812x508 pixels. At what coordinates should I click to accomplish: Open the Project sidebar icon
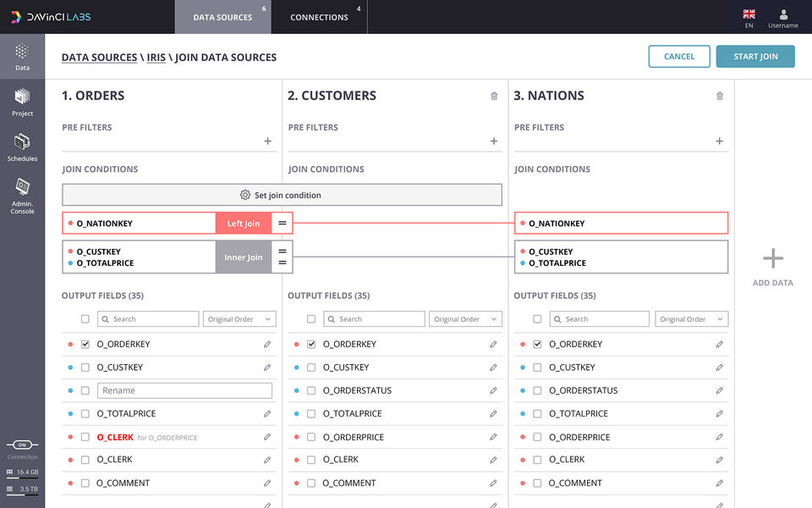click(x=22, y=101)
